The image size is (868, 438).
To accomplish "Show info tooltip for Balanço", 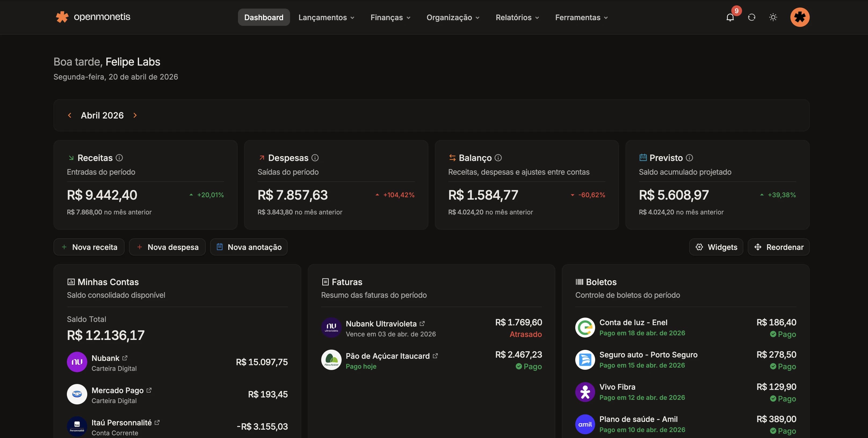I will coord(499,157).
